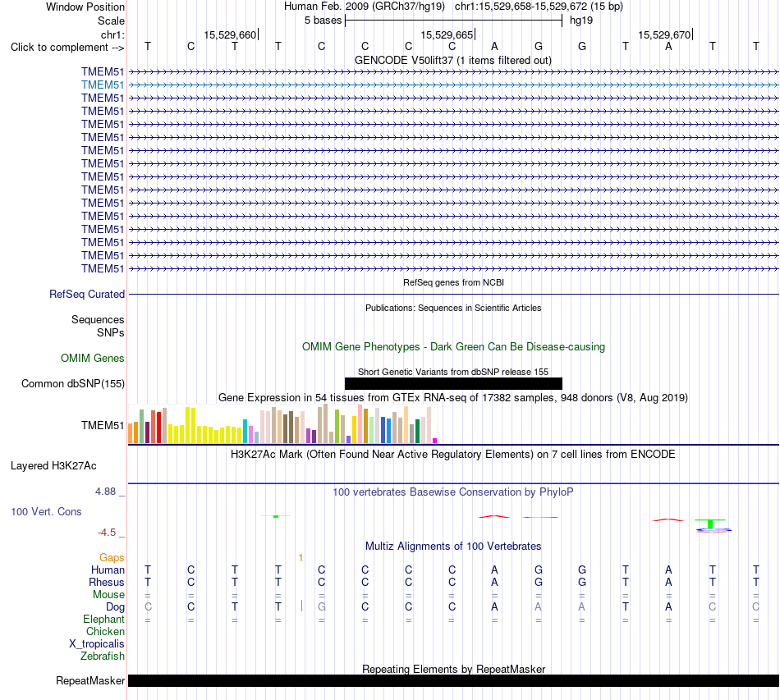Click the RepeatMasker track label

point(90,680)
